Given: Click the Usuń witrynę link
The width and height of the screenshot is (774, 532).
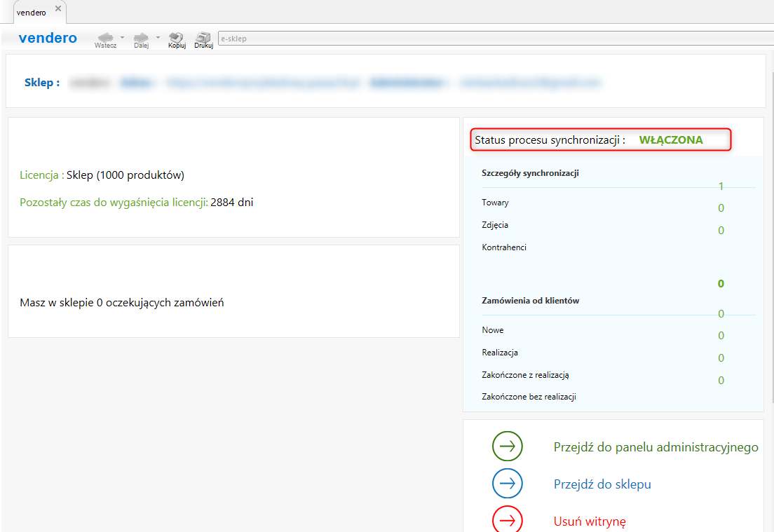Looking at the screenshot, I should 590,521.
